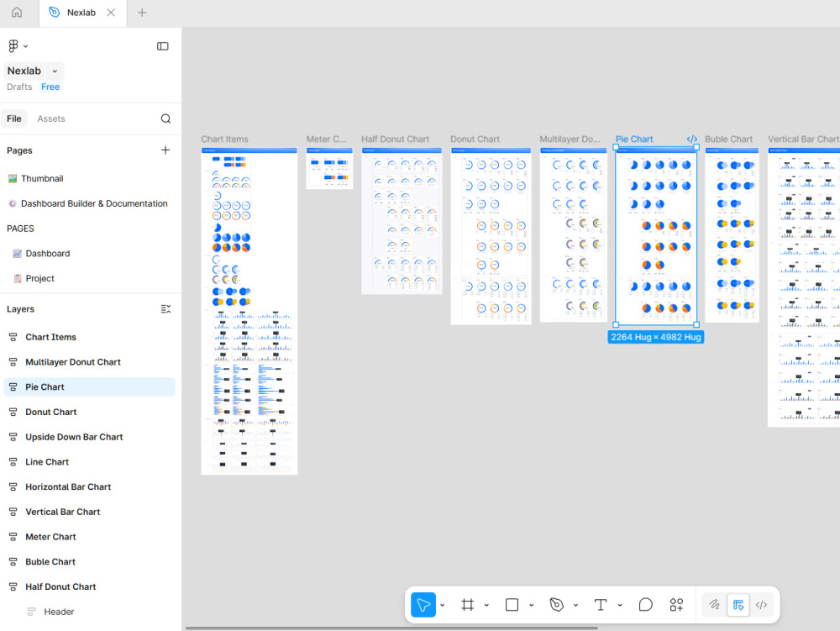Click the Meter Chart frame on canvas
The width and height of the screenshot is (840, 631).
(x=329, y=168)
